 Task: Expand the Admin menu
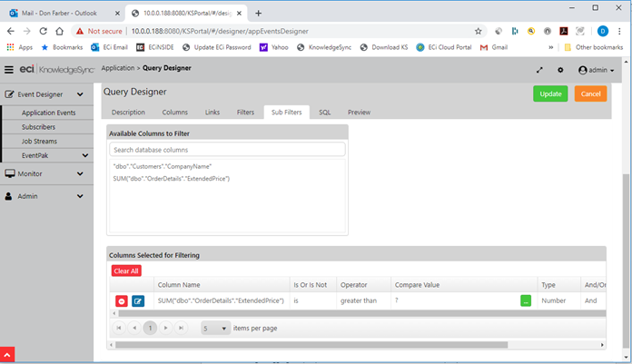(44, 196)
